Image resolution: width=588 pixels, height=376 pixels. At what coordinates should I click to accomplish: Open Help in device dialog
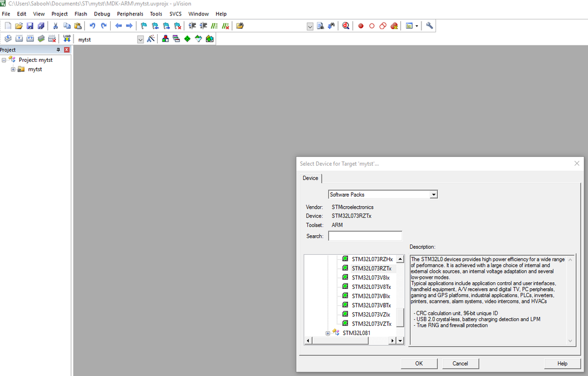tap(562, 363)
